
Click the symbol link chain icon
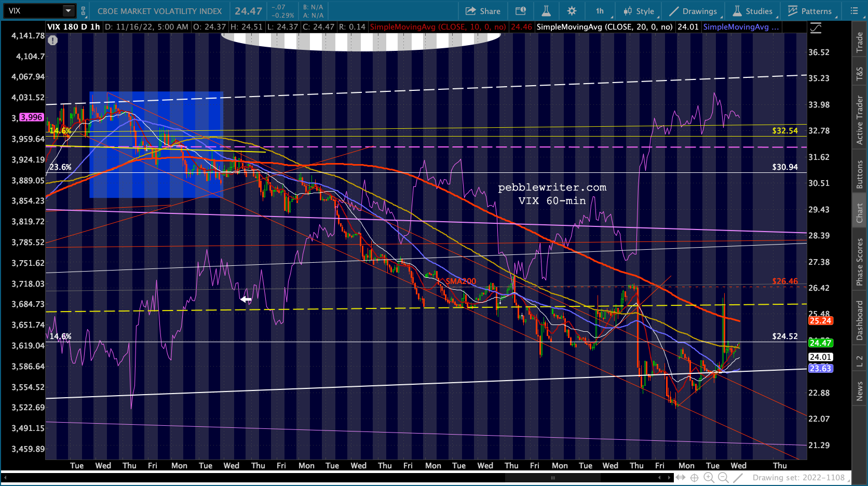(83, 11)
